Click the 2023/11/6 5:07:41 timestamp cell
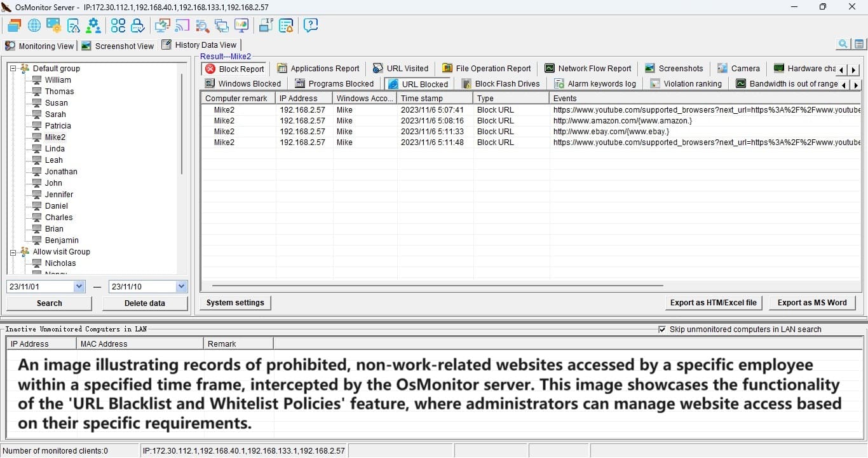 pyautogui.click(x=432, y=109)
